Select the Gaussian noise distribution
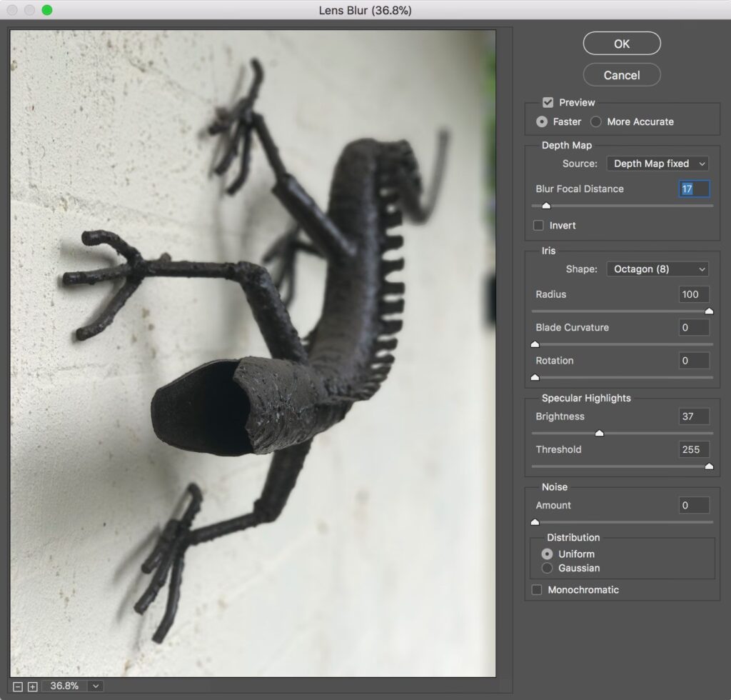Viewport: 731px width, 700px height. tap(548, 569)
